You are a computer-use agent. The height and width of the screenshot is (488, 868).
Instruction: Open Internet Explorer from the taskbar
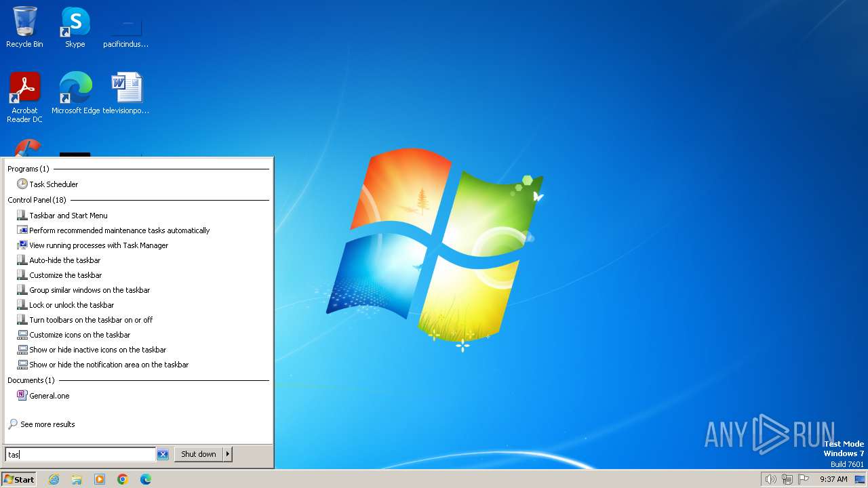(54, 479)
